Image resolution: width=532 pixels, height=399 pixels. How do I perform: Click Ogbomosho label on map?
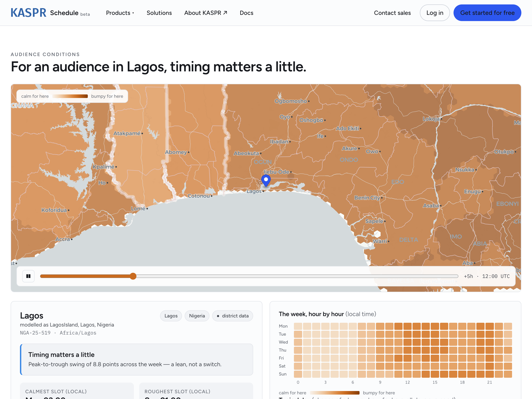tap(291, 101)
